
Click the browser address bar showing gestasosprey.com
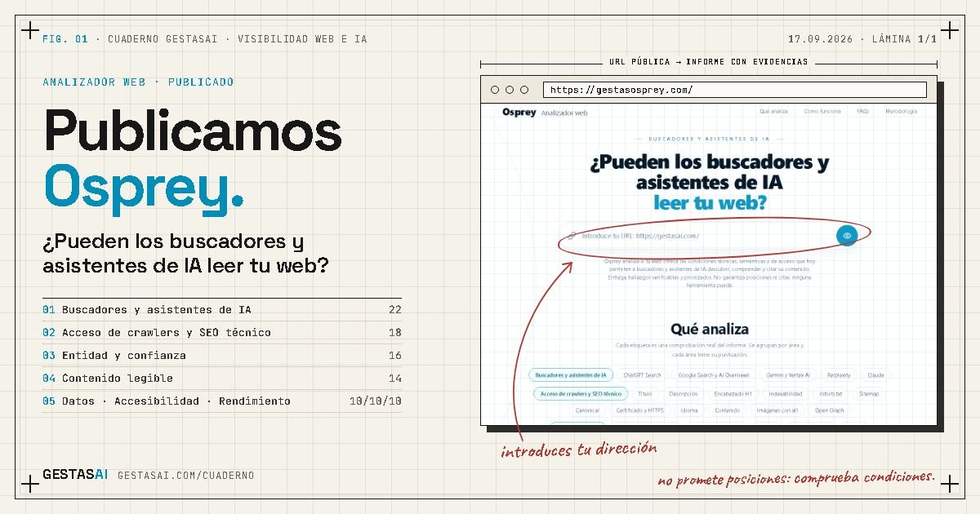tap(735, 90)
